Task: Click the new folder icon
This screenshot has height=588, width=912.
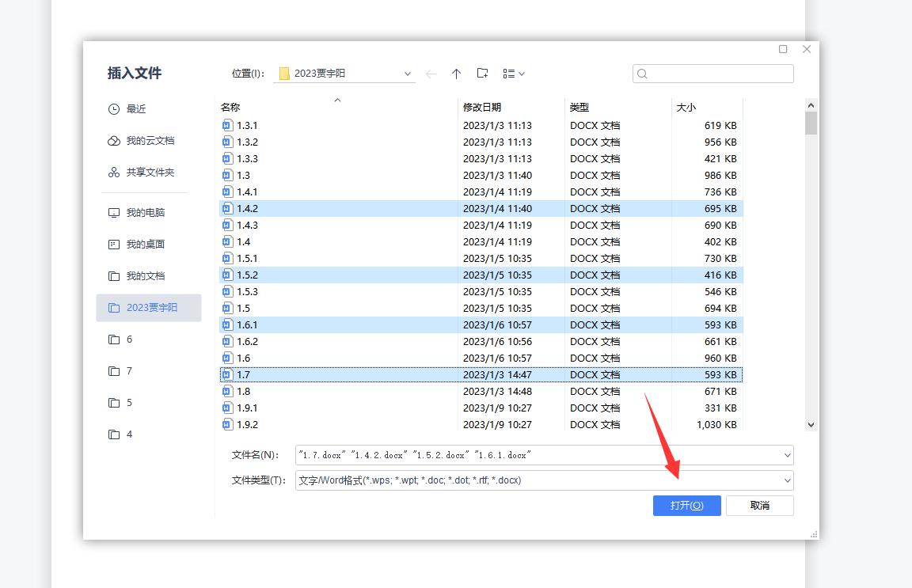Action: click(x=482, y=74)
